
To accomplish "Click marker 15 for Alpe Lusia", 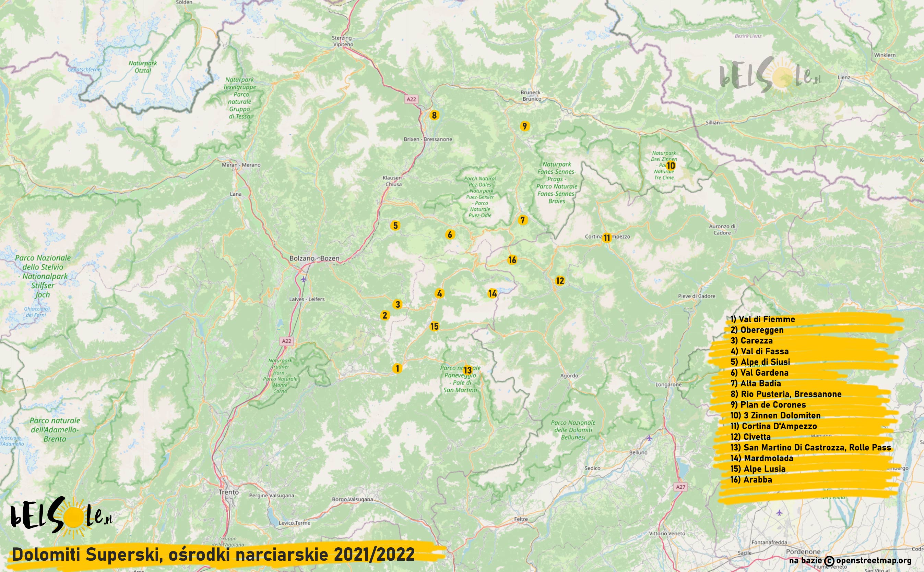I will point(434,326).
